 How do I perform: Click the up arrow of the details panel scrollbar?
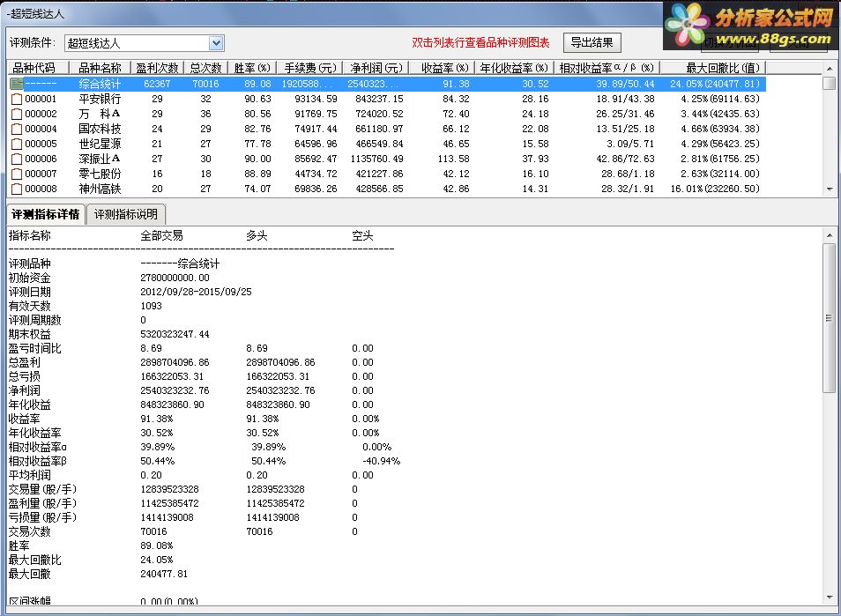pyautogui.click(x=830, y=234)
